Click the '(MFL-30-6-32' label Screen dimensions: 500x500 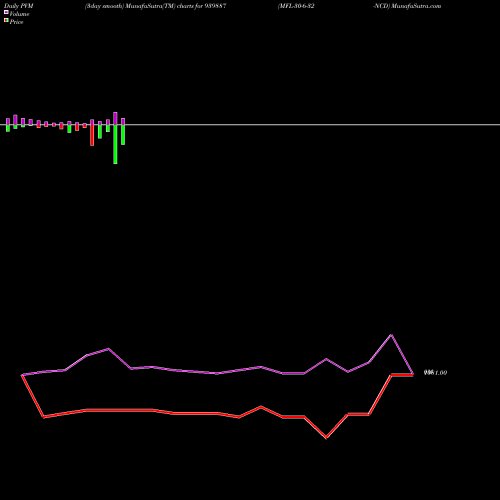tap(296, 6)
